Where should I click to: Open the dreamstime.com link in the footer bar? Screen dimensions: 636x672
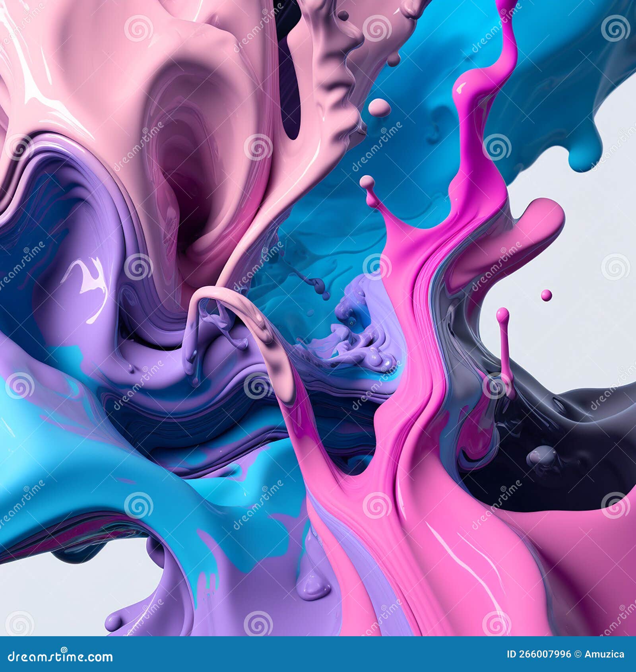[x=60, y=657]
